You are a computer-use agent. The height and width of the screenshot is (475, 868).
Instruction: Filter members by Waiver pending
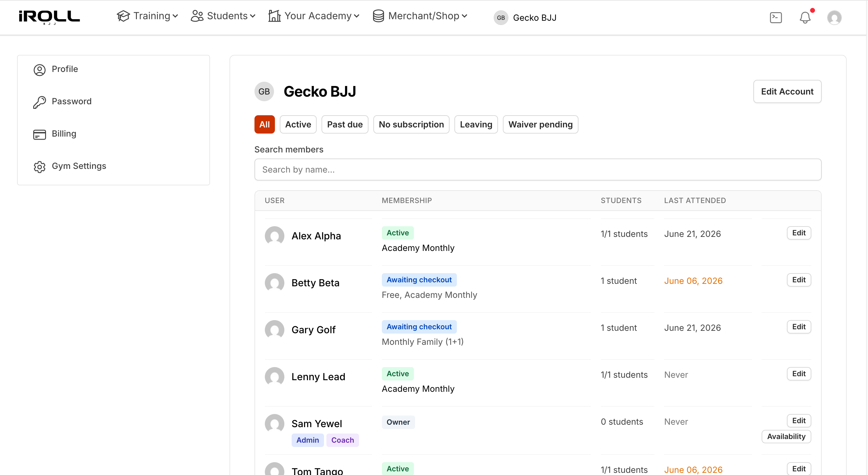pyautogui.click(x=540, y=124)
